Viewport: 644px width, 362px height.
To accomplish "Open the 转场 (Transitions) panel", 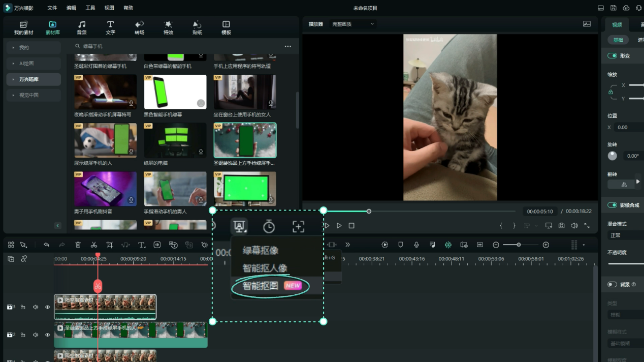I will tap(139, 27).
